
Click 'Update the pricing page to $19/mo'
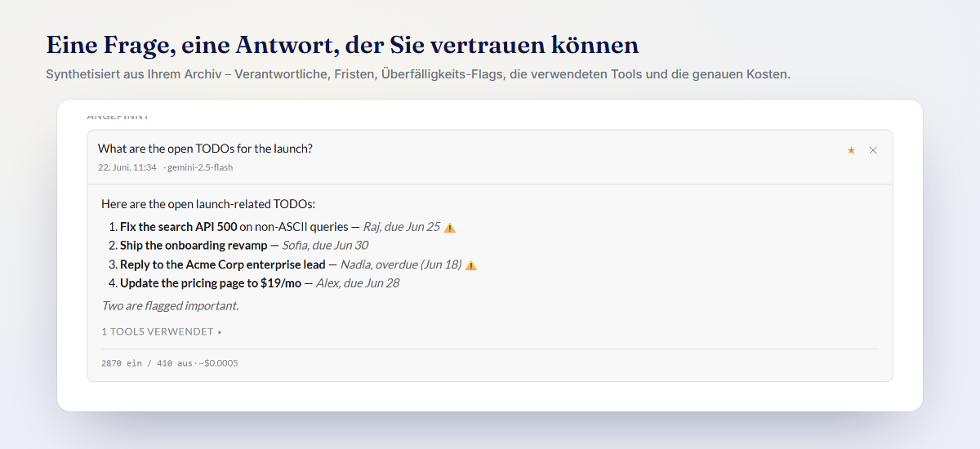pyautogui.click(x=211, y=283)
